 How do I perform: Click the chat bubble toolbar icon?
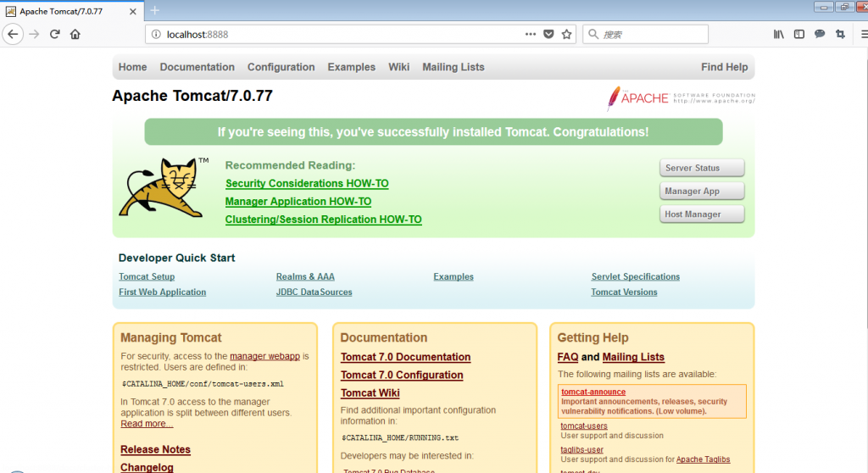[820, 35]
